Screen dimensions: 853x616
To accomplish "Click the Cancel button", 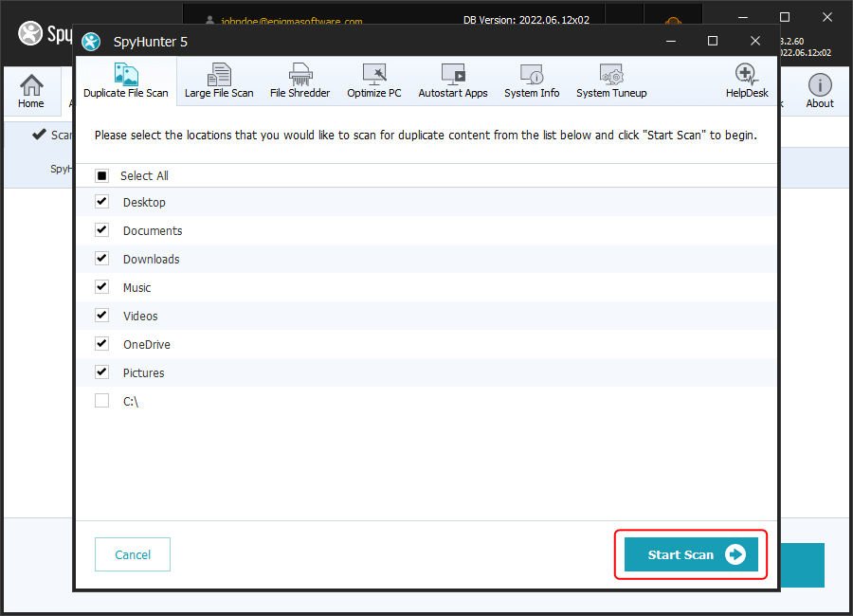I will point(133,554).
